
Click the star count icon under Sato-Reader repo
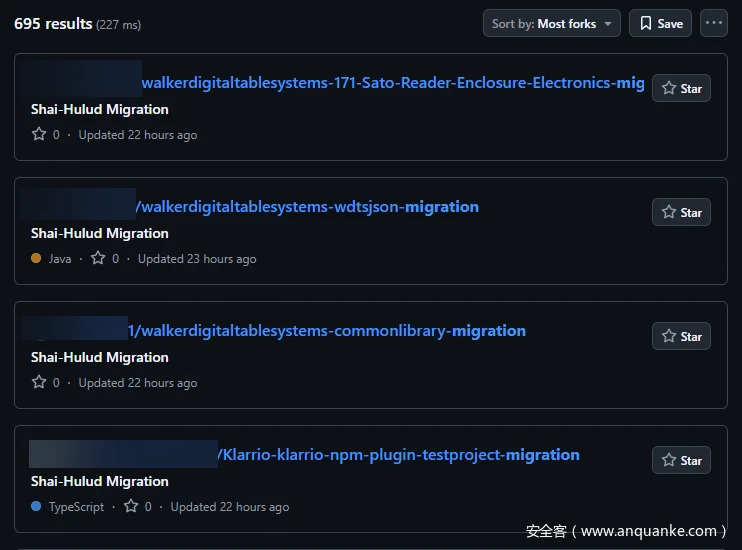click(39, 134)
